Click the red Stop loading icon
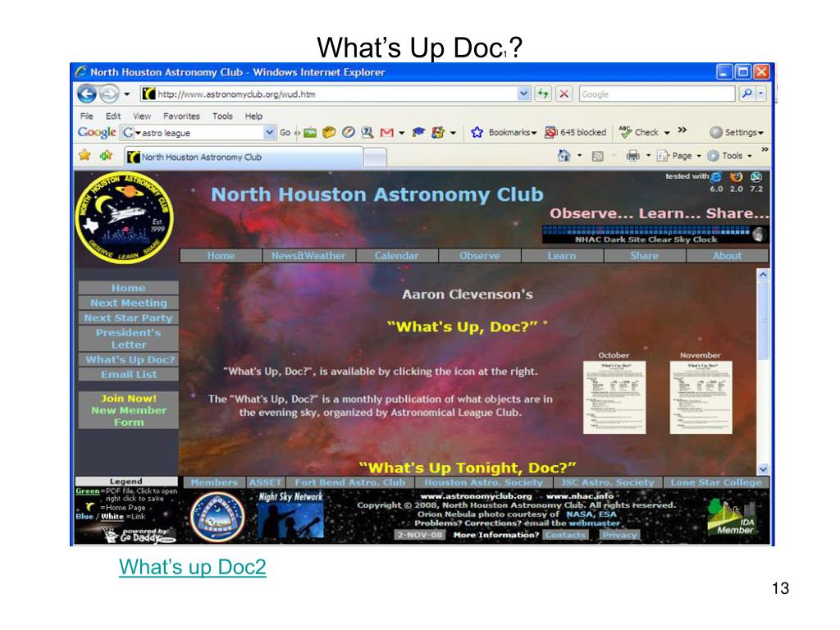 pos(564,94)
